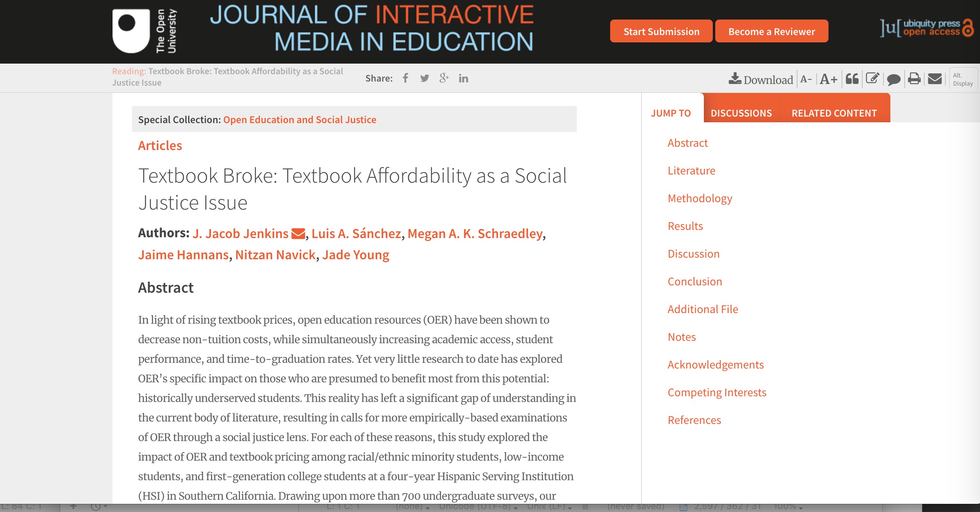Click the Abstract heading in article body
980x512 pixels.
(x=166, y=288)
